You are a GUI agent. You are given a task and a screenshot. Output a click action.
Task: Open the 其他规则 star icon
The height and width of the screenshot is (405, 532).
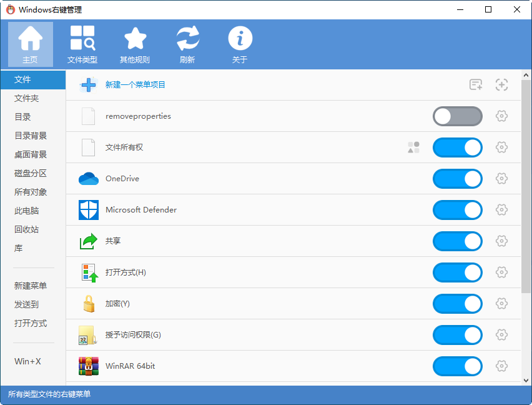pos(135,44)
